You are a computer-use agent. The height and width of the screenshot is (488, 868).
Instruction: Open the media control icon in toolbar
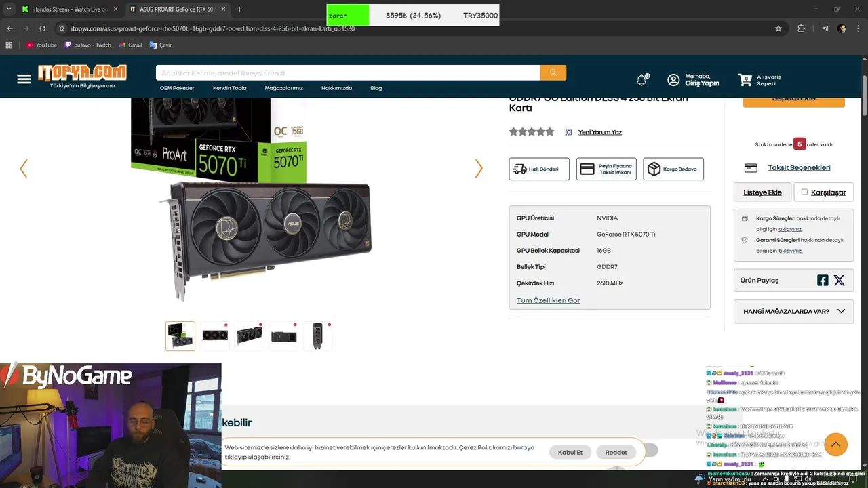click(825, 28)
